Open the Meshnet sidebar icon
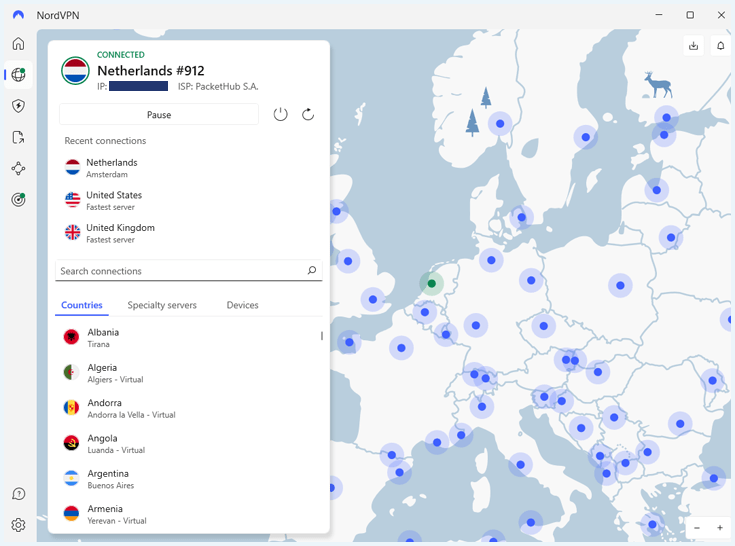Image resolution: width=735 pixels, height=546 pixels. click(18, 169)
